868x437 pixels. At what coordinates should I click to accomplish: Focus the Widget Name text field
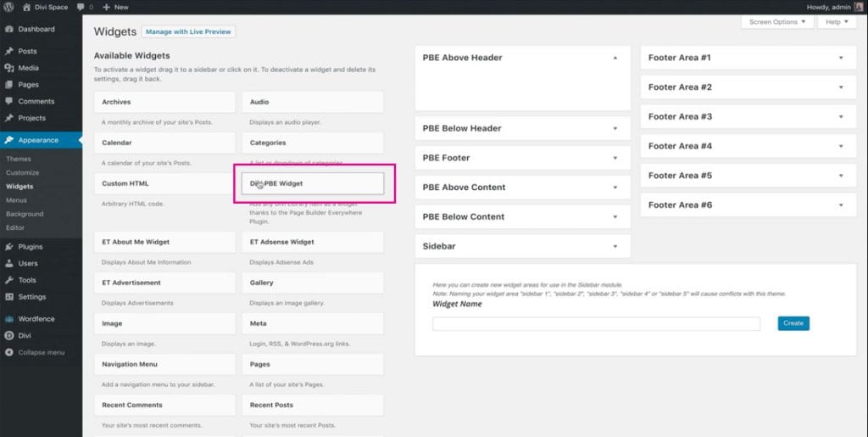[x=596, y=323]
